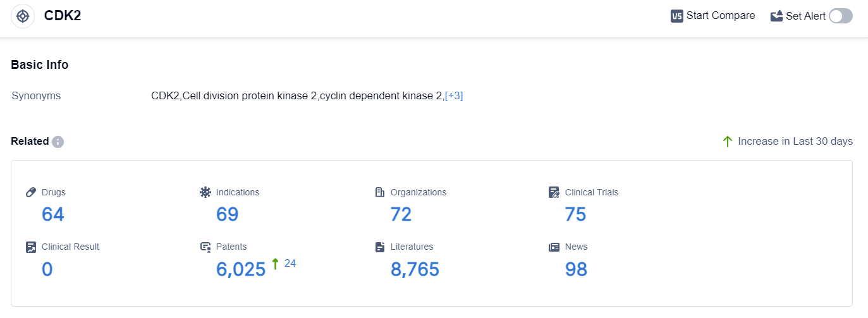Screen dimensions: 868x318
Task: Click the Indications virus icon
Action: click(205, 192)
